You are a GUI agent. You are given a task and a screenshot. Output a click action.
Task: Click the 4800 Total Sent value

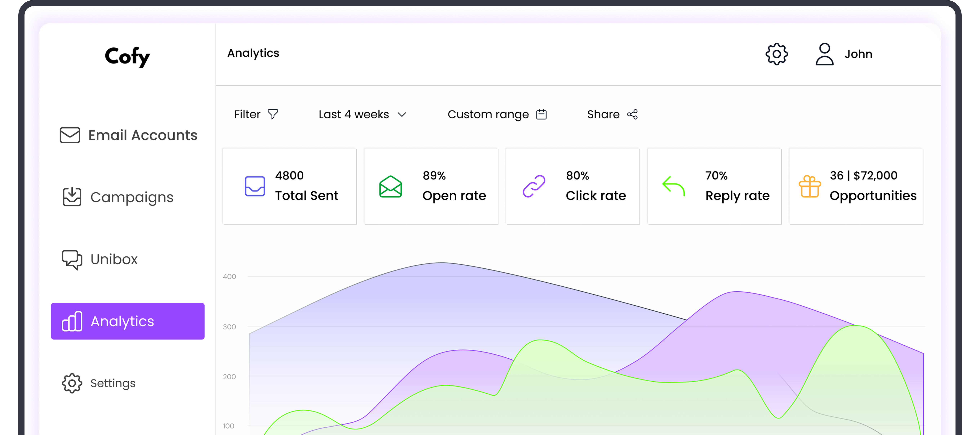(290, 175)
